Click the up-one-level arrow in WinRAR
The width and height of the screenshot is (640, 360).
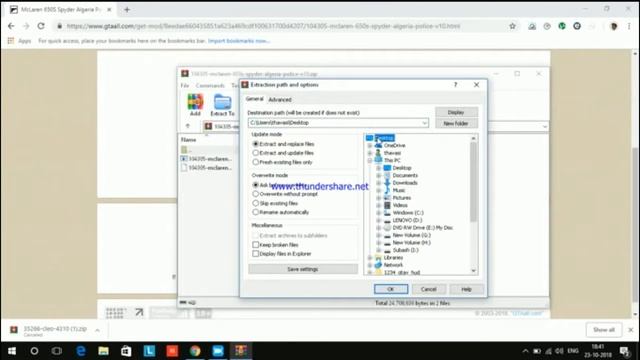tap(188, 126)
